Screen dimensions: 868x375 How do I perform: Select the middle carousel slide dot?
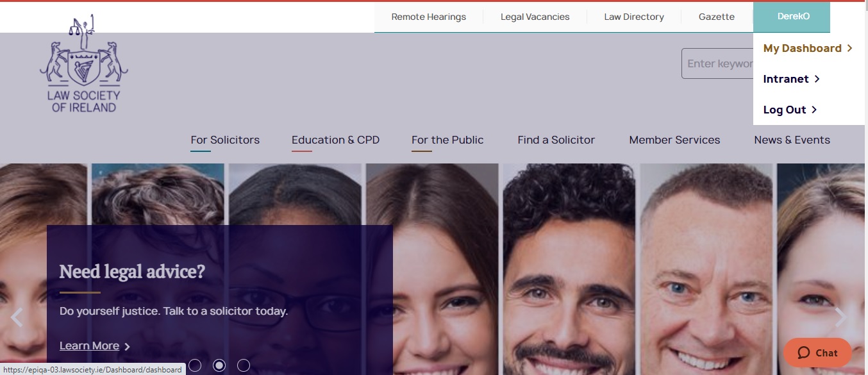219,365
